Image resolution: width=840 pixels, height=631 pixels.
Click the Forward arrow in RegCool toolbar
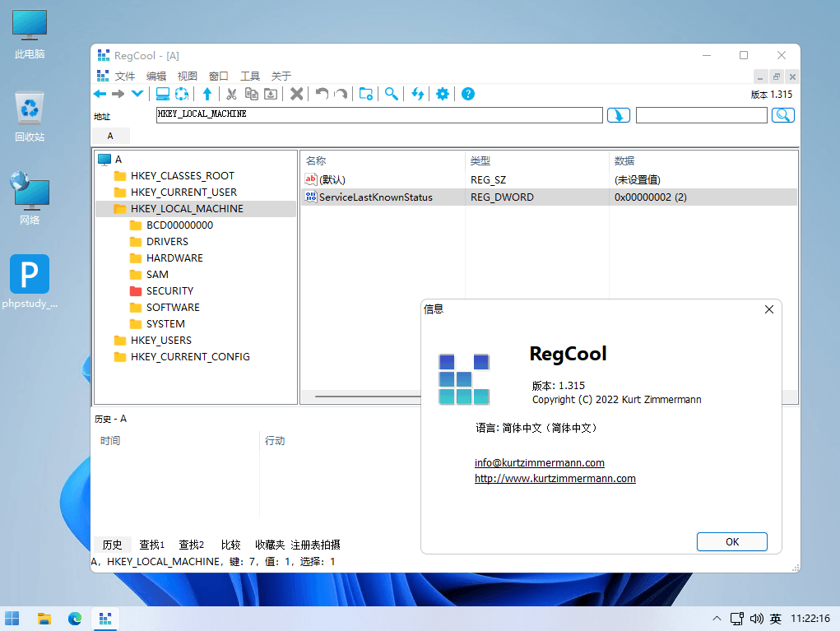(x=118, y=95)
